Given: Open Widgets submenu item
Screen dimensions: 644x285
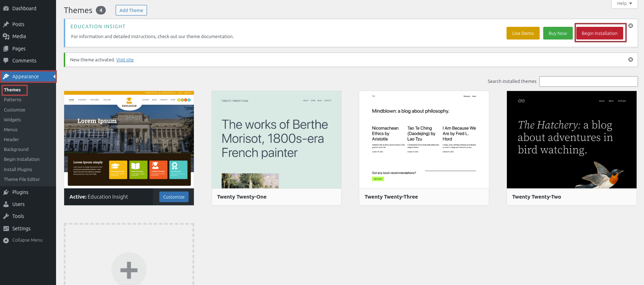Looking at the screenshot, I should pos(12,120).
